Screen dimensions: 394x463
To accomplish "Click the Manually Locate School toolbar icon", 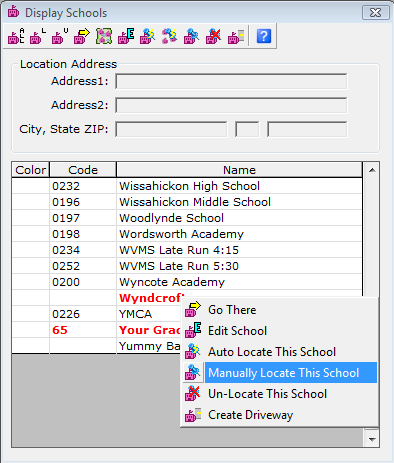I will point(192,36).
